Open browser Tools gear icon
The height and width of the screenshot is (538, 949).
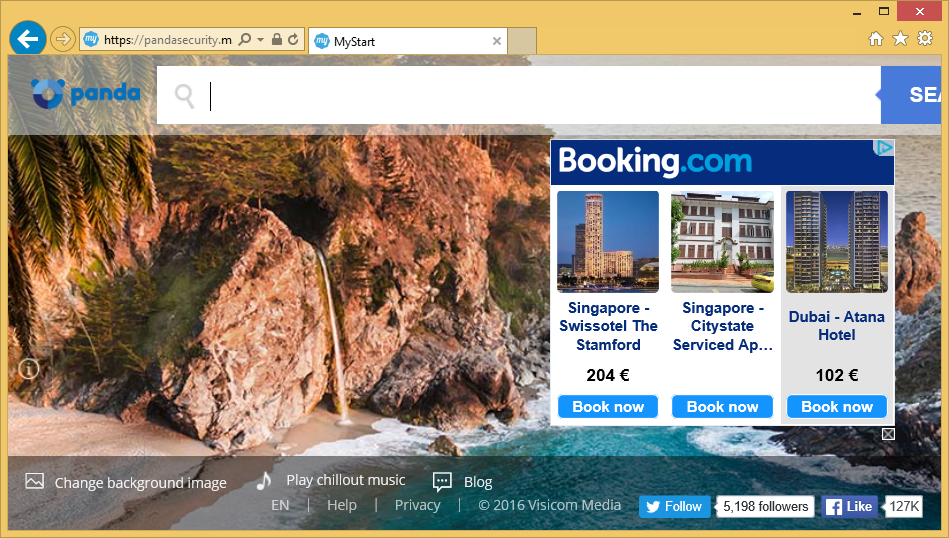[x=925, y=39]
